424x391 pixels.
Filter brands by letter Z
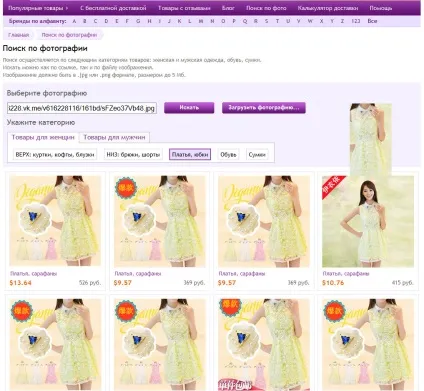click(342, 21)
